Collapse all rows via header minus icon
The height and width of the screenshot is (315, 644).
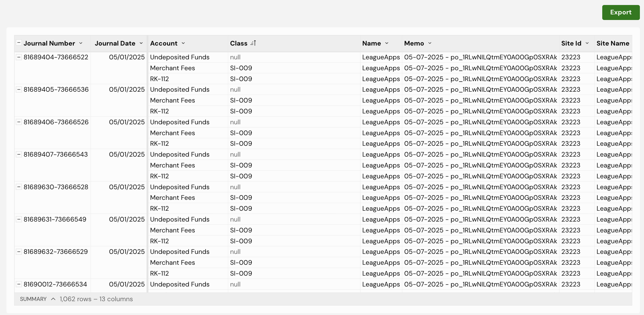pos(19,43)
